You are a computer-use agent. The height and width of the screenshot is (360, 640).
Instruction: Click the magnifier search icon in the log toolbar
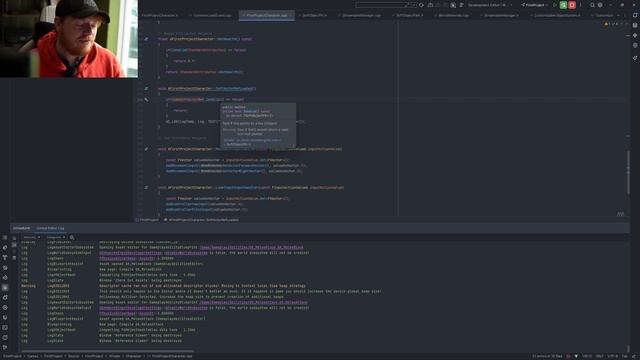[72, 237]
